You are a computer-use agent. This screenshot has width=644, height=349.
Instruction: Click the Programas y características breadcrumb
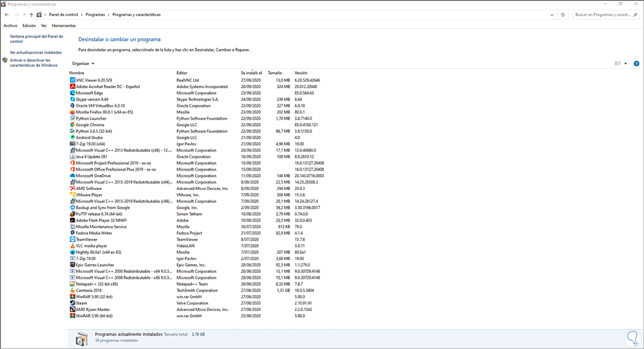pos(137,15)
